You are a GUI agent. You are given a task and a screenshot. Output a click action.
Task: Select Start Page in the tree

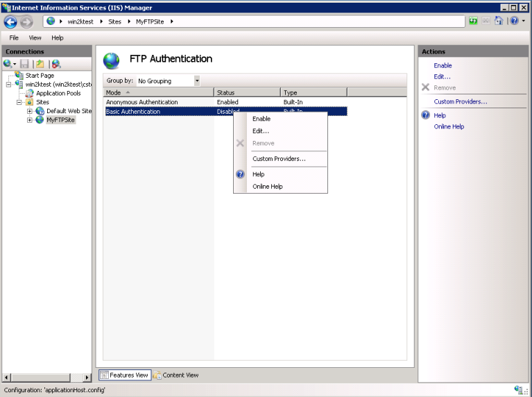[x=40, y=76]
